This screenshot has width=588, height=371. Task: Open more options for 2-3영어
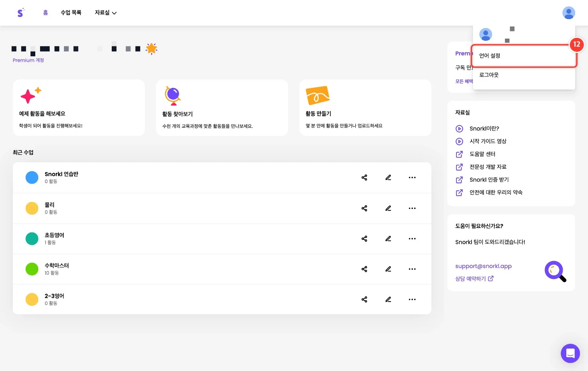412,299
